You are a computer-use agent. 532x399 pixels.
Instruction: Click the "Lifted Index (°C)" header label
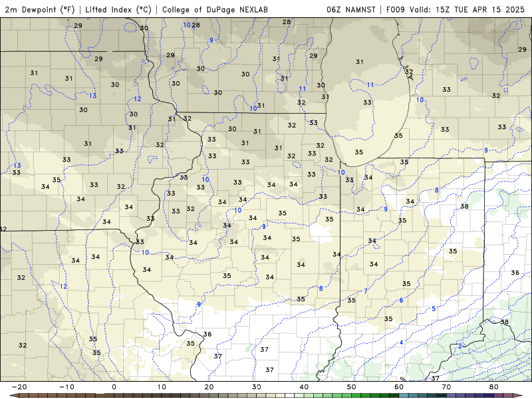click(x=118, y=9)
